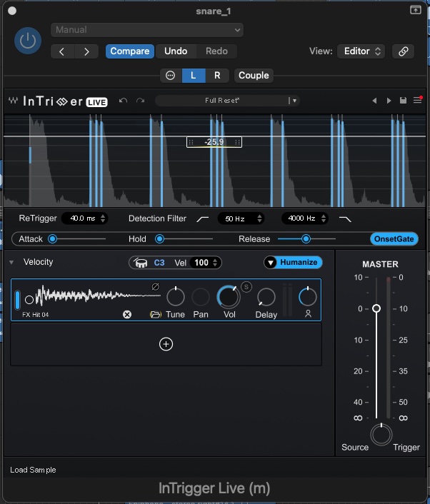Load previous Waves preset arrow

pyautogui.click(x=374, y=101)
